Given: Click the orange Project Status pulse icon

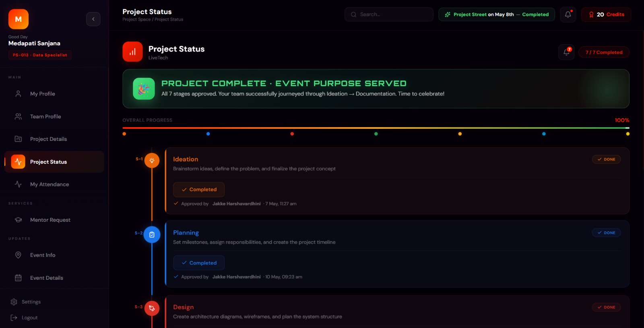Looking at the screenshot, I should pyautogui.click(x=18, y=162).
